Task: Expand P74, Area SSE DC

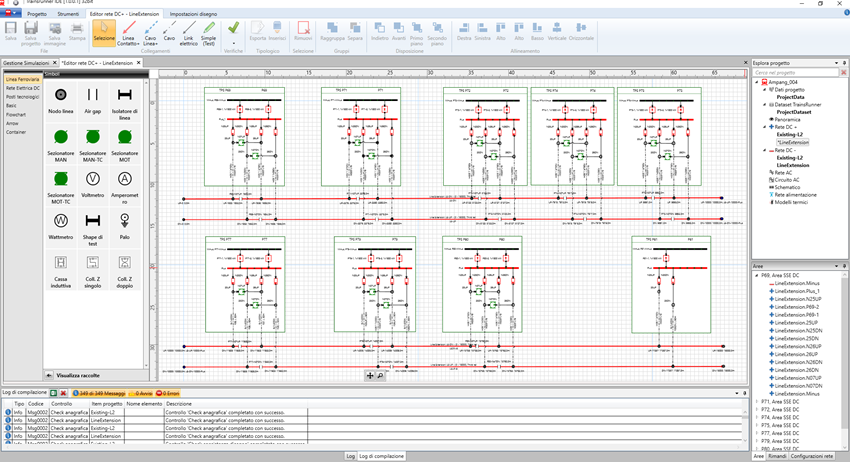Action: (x=757, y=418)
